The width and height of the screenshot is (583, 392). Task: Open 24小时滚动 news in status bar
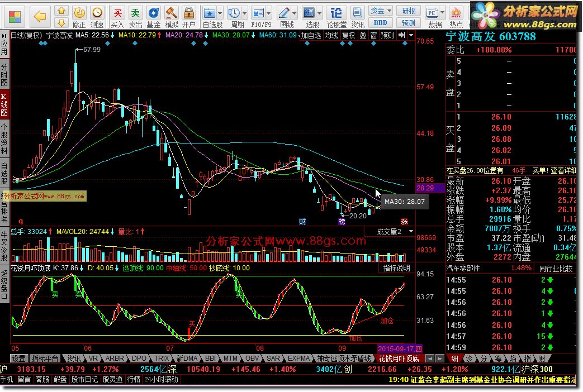[x=161, y=379]
